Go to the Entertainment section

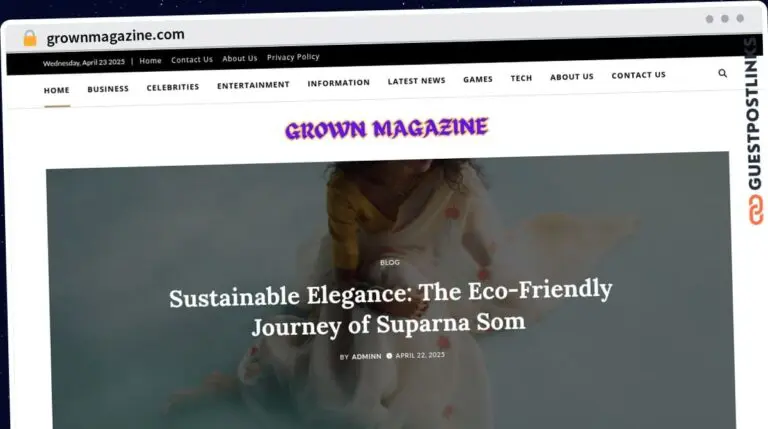tap(253, 85)
